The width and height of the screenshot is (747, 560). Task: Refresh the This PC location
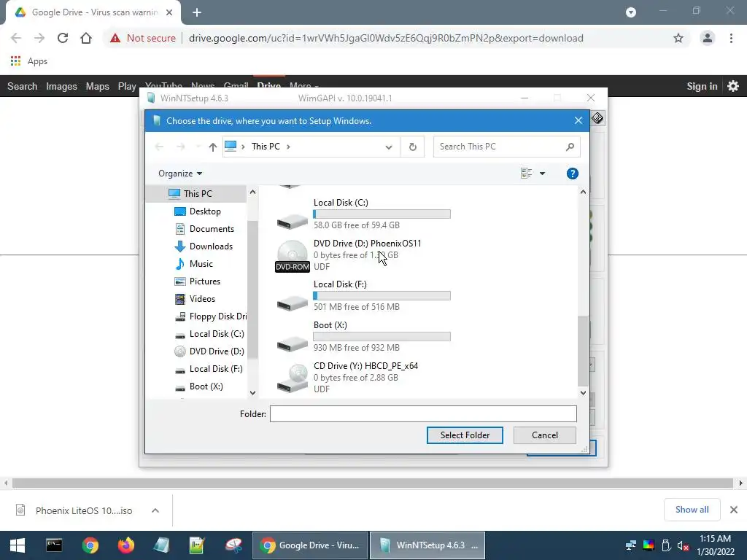(413, 147)
